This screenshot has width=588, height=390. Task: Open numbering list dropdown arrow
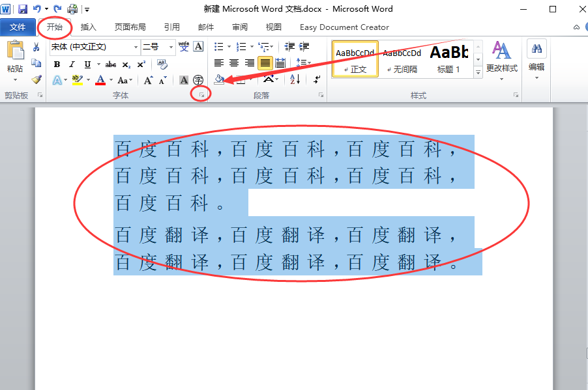(x=252, y=47)
